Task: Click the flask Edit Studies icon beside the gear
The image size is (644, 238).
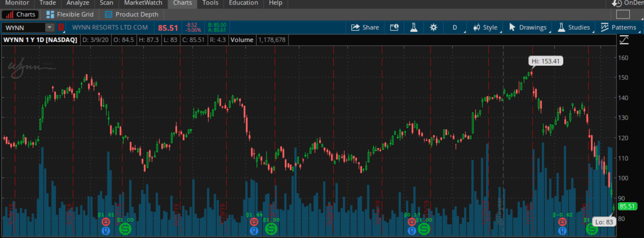Action: pos(414,28)
